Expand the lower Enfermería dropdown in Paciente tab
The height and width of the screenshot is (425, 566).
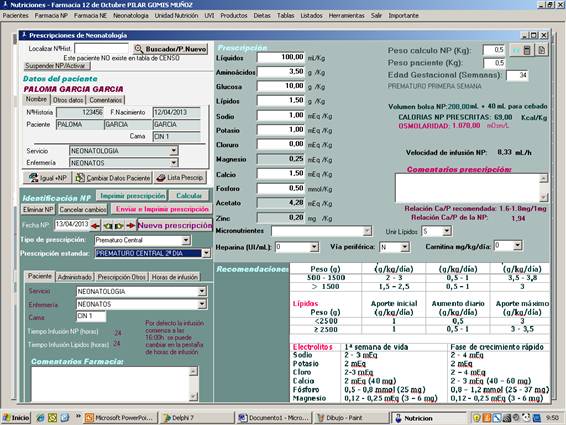click(202, 304)
